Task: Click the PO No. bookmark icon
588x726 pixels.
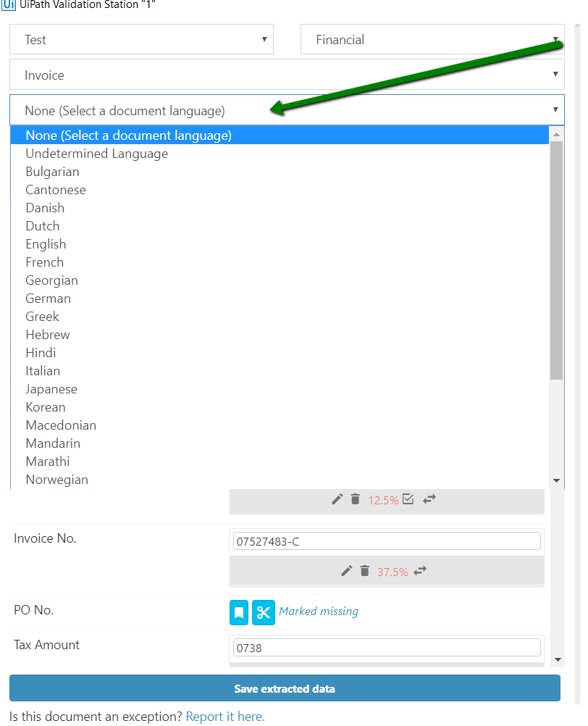Action: (x=239, y=612)
